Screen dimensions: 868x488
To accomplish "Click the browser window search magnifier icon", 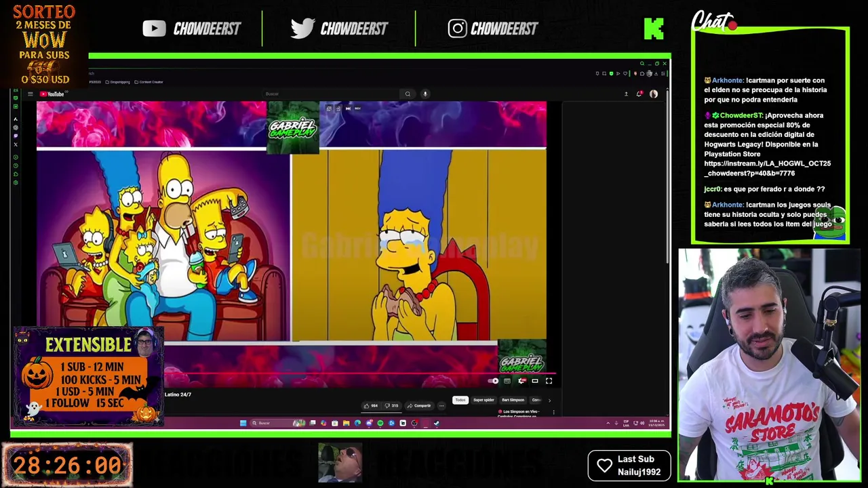I will point(642,64).
